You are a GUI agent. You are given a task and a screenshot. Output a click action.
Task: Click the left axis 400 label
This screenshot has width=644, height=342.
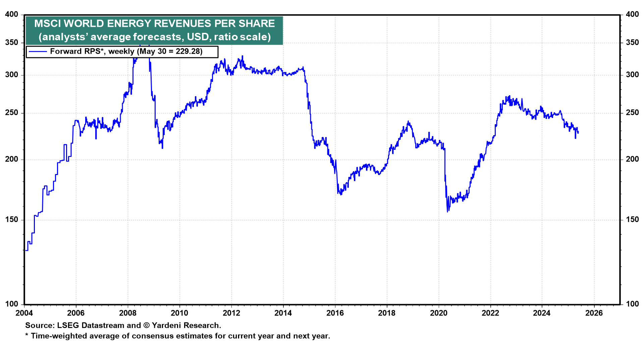(x=12, y=14)
